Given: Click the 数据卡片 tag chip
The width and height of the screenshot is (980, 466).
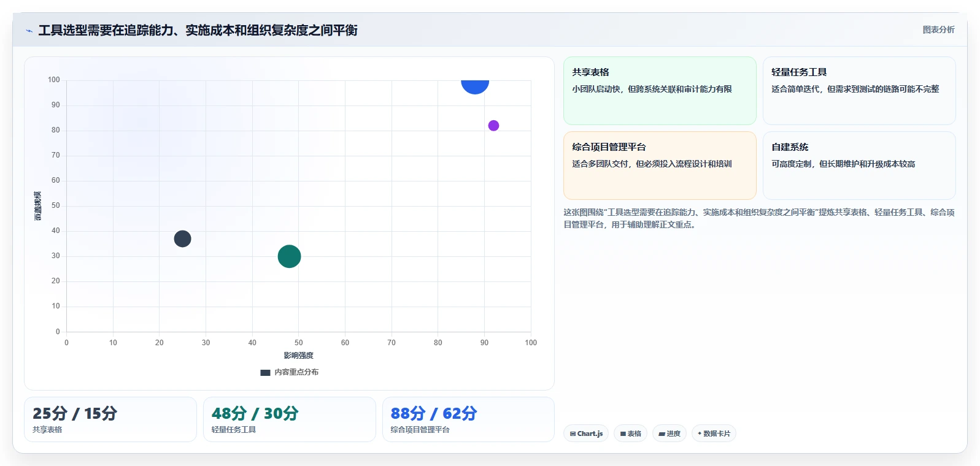Looking at the screenshot, I should 714,434.
